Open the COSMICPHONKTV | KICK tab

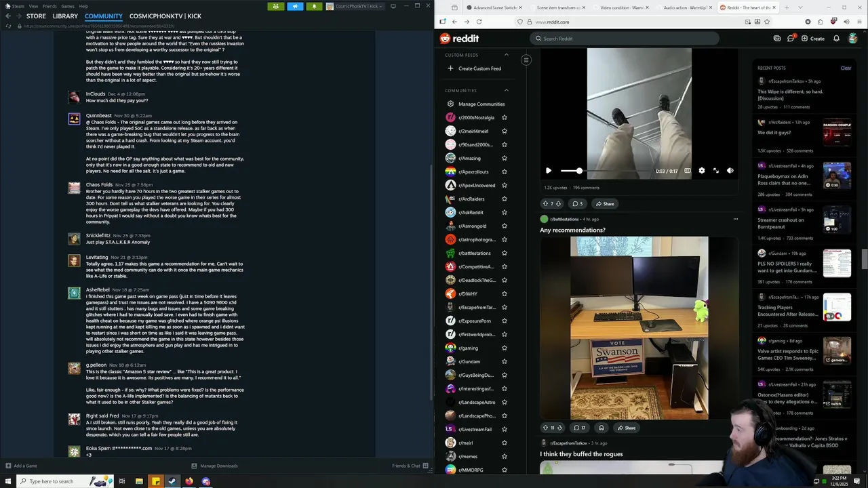pyautogui.click(x=165, y=16)
